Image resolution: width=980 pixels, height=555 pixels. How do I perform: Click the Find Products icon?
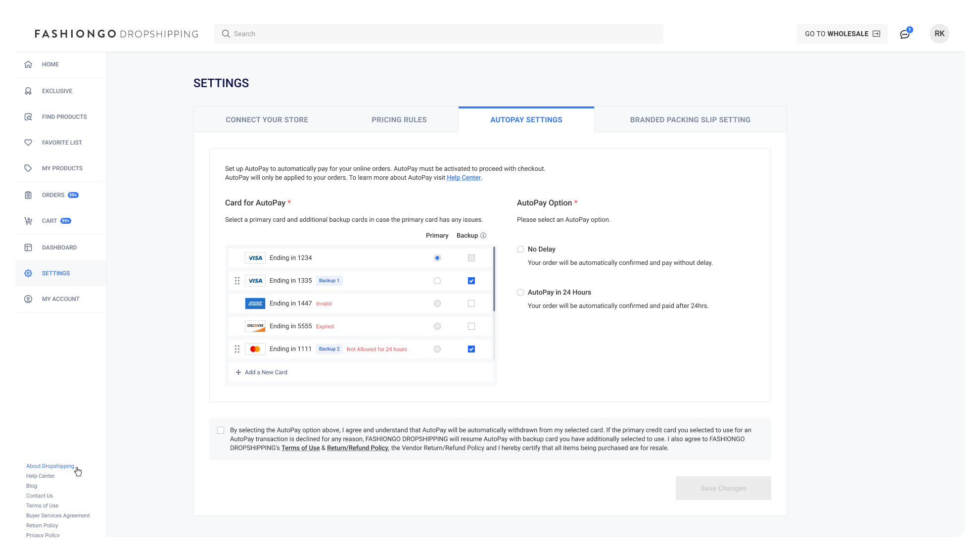[28, 117]
